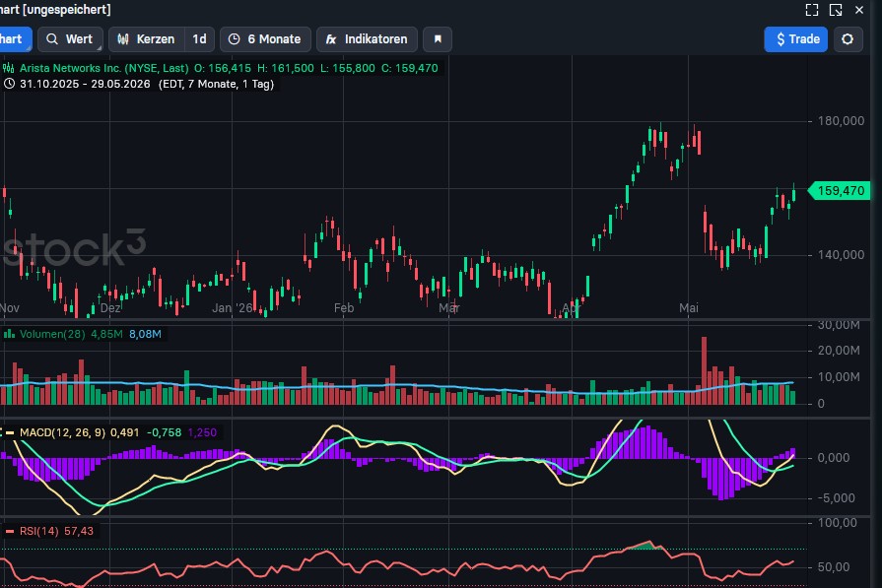Screen dimensions: 882x588
Task: Click the 50,00 RSI axis label
Action: click(834, 566)
